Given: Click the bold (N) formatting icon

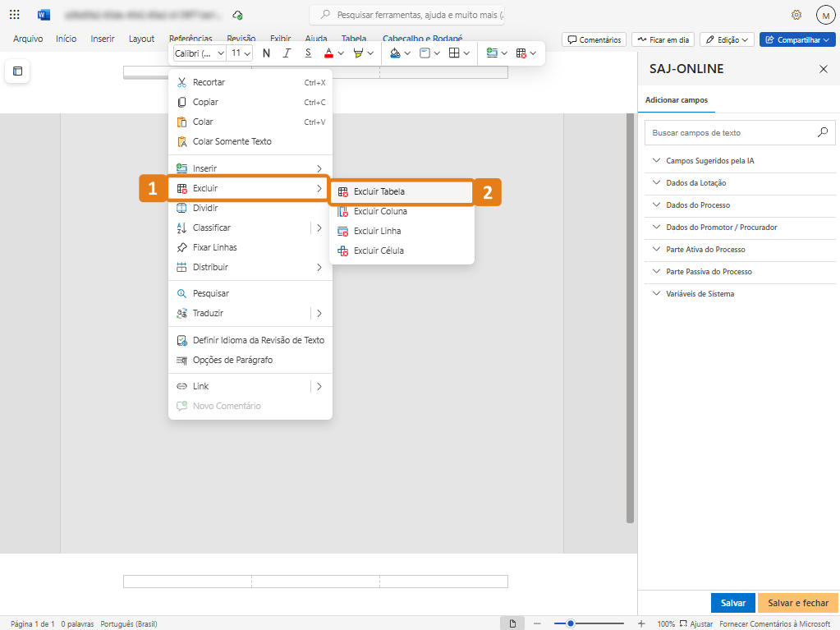Looking at the screenshot, I should click(x=266, y=53).
